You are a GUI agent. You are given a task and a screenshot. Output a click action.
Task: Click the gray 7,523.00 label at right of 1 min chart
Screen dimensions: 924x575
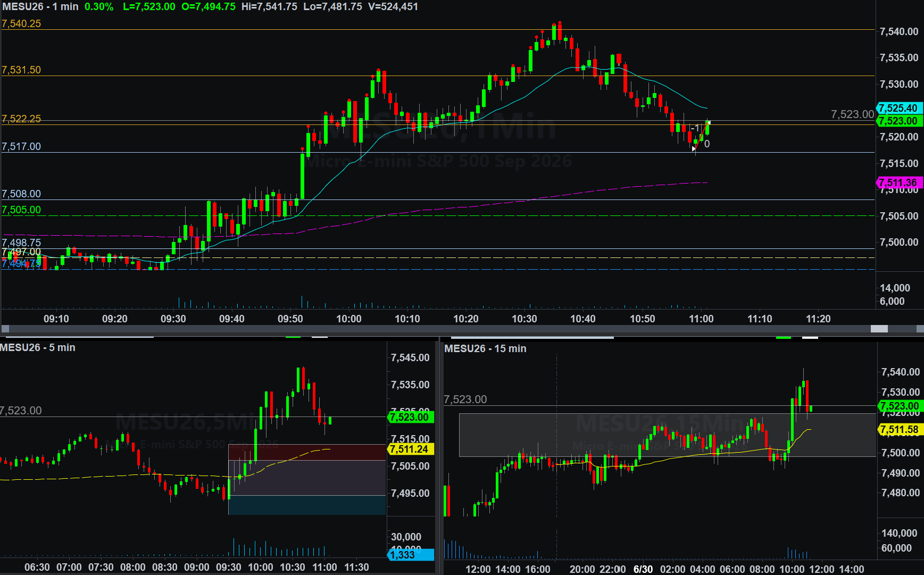(852, 114)
